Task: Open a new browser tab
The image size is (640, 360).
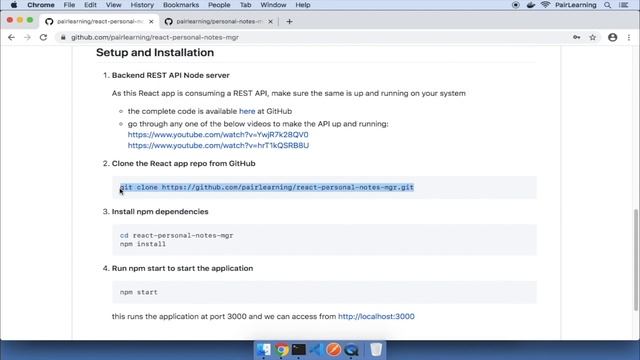Action: [289, 21]
